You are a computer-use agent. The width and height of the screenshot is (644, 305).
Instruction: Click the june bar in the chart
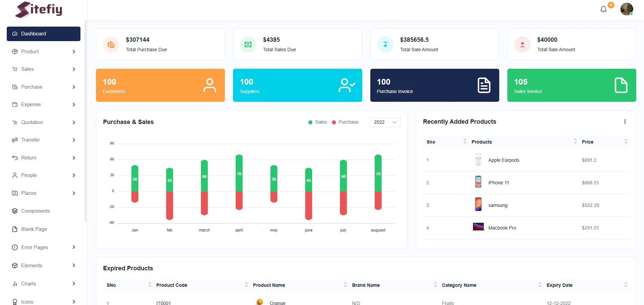click(308, 193)
